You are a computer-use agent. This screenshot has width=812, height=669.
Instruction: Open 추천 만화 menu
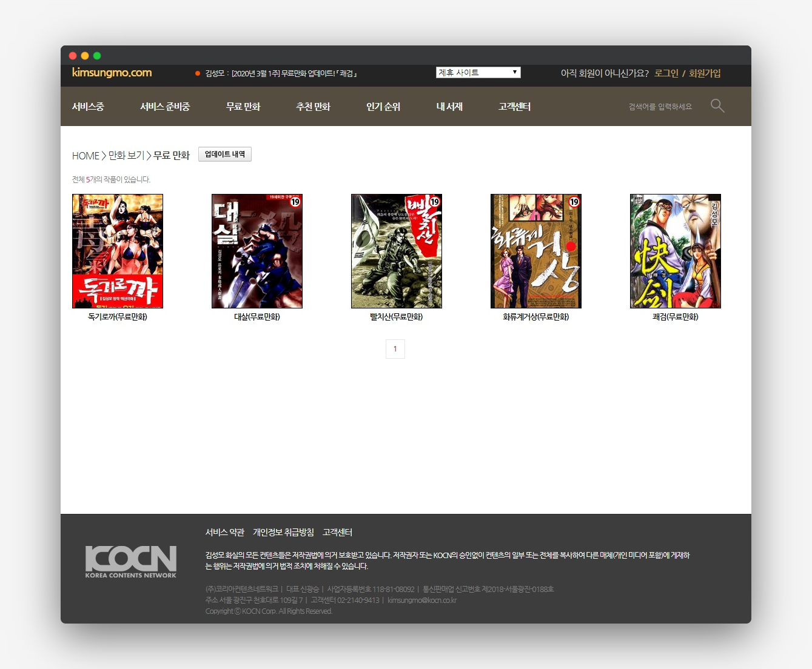pos(313,107)
